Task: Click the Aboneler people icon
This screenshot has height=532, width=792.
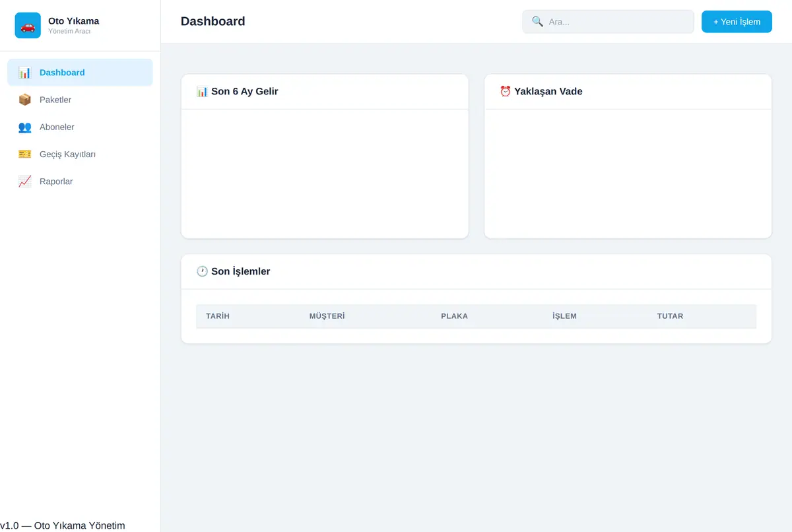Action: pyautogui.click(x=24, y=127)
